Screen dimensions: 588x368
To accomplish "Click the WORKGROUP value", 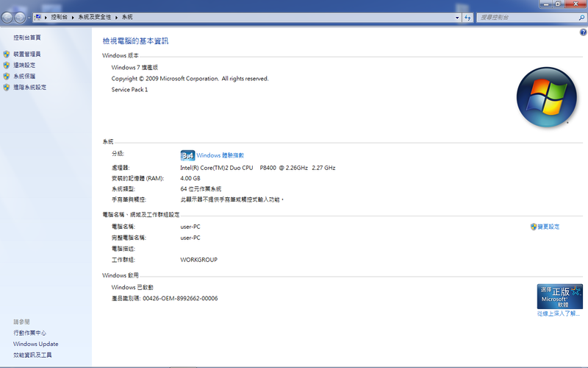I will click(x=198, y=260).
